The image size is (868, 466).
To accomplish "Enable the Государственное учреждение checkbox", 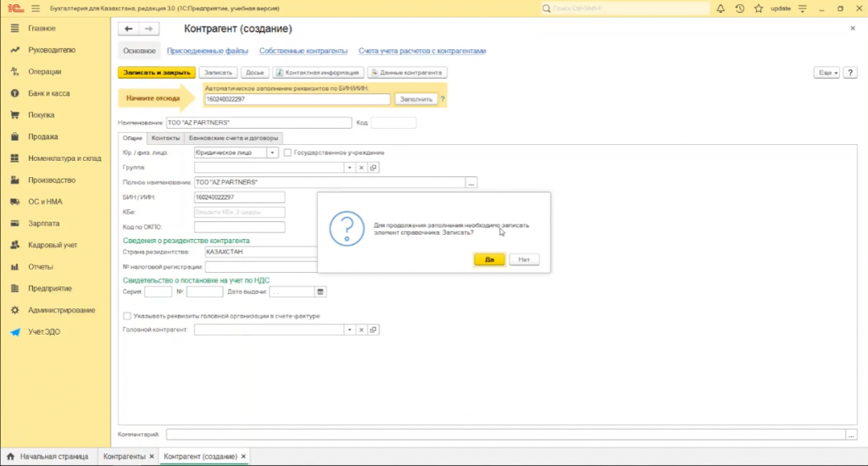I will (288, 153).
